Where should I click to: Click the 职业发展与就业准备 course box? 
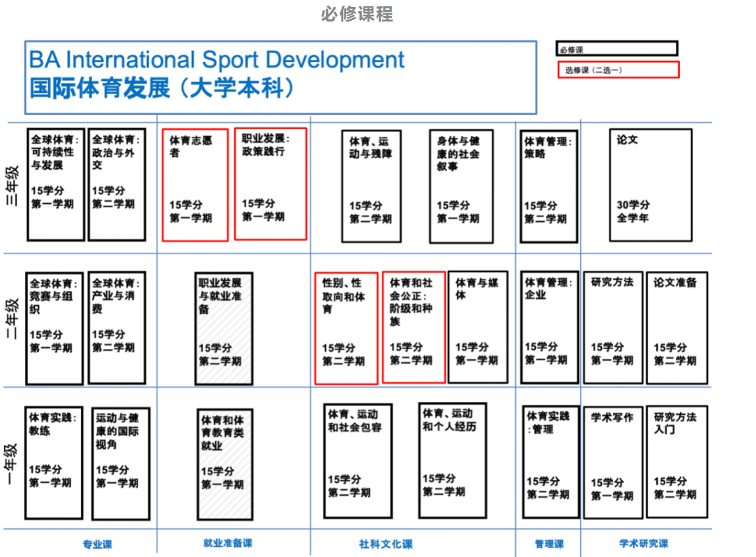tap(223, 328)
